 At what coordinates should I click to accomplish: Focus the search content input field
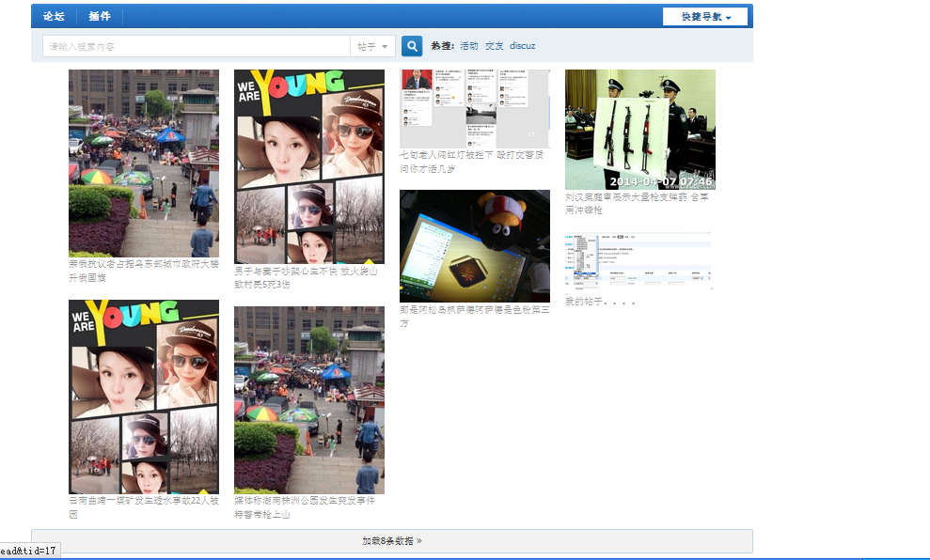(x=197, y=46)
